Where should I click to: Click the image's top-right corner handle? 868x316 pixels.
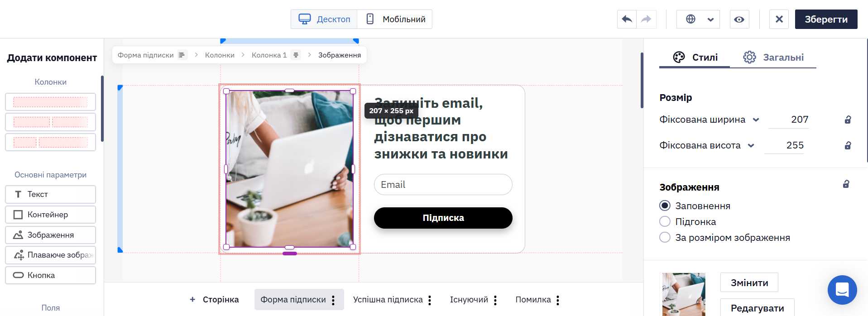tap(353, 91)
